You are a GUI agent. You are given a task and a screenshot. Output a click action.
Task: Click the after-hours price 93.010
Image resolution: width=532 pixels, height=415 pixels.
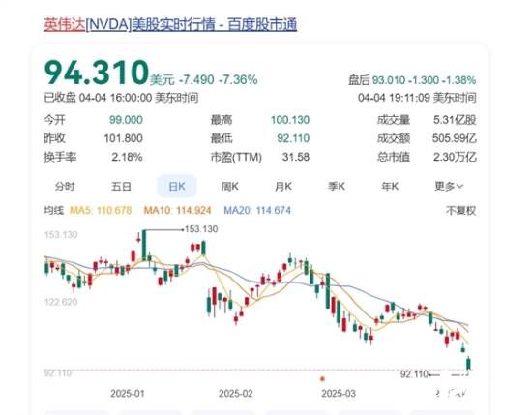389,80
